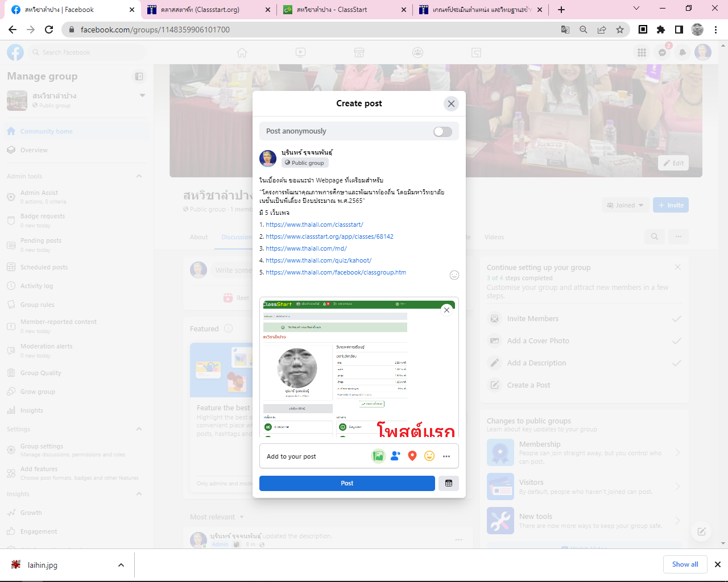Open laihin.jpg download options arrow

click(121, 565)
